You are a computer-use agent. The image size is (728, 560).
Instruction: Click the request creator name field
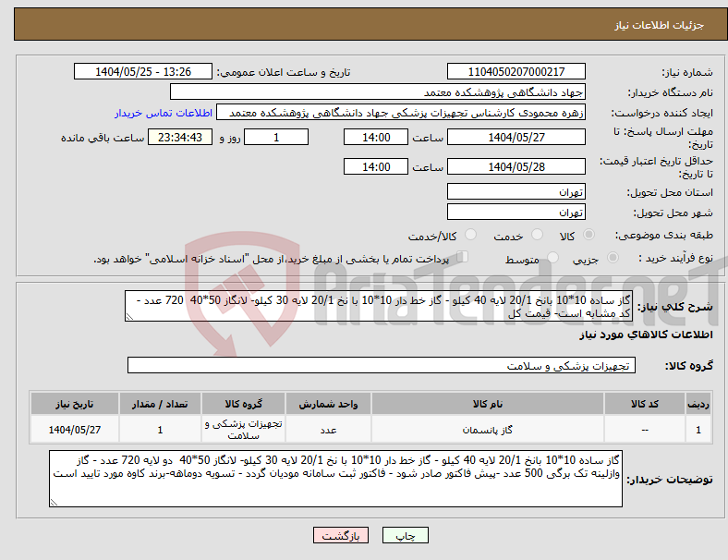pyautogui.click(x=401, y=113)
